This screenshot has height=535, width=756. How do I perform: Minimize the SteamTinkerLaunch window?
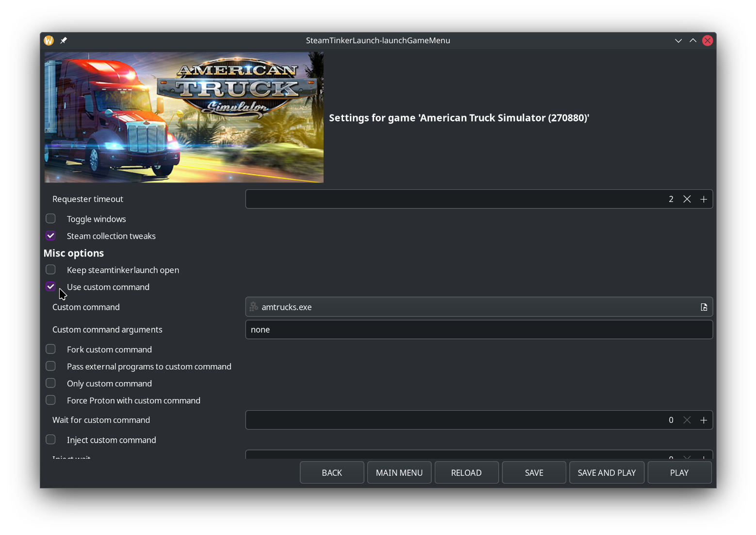678,40
